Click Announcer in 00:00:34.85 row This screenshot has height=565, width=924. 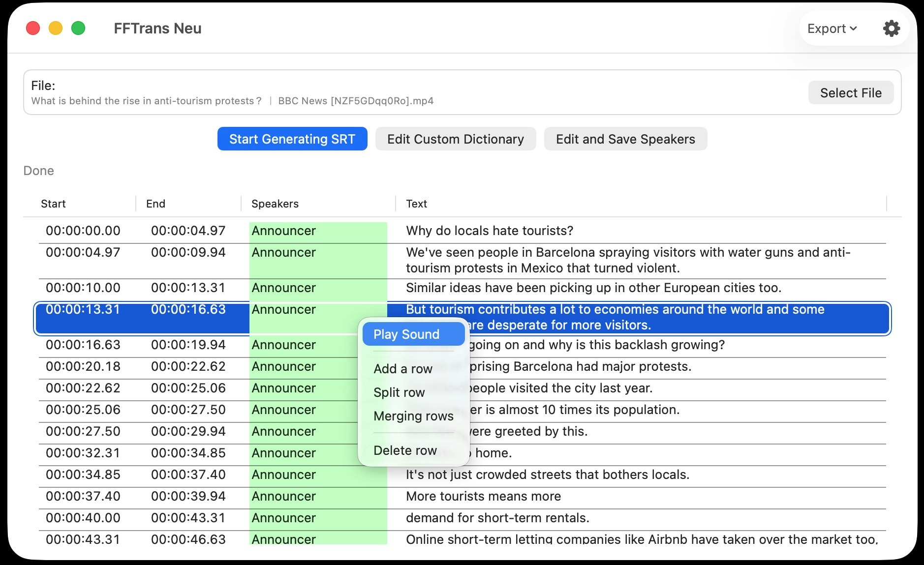coord(283,475)
